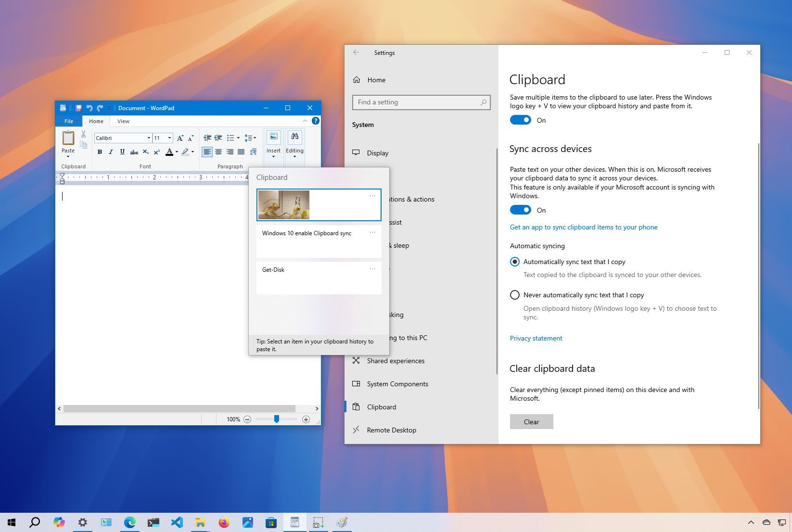This screenshot has height=532, width=792.
Task: Enable the Sync across devices toggle
Action: (520, 210)
